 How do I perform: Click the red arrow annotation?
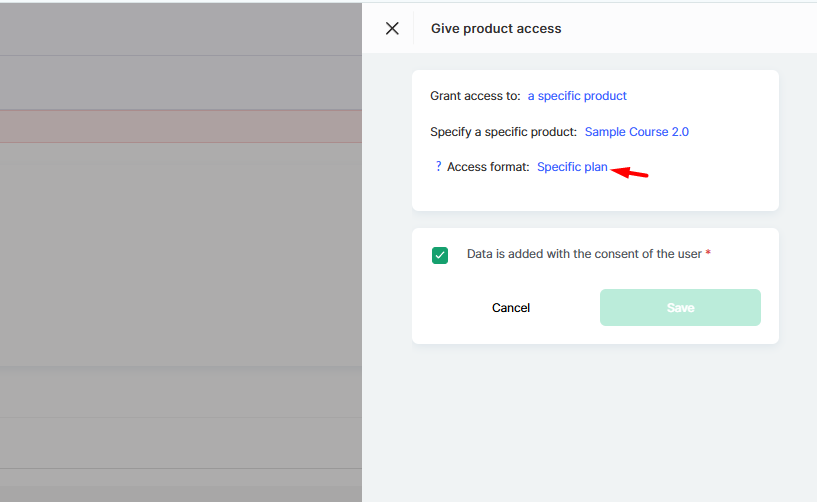629,172
